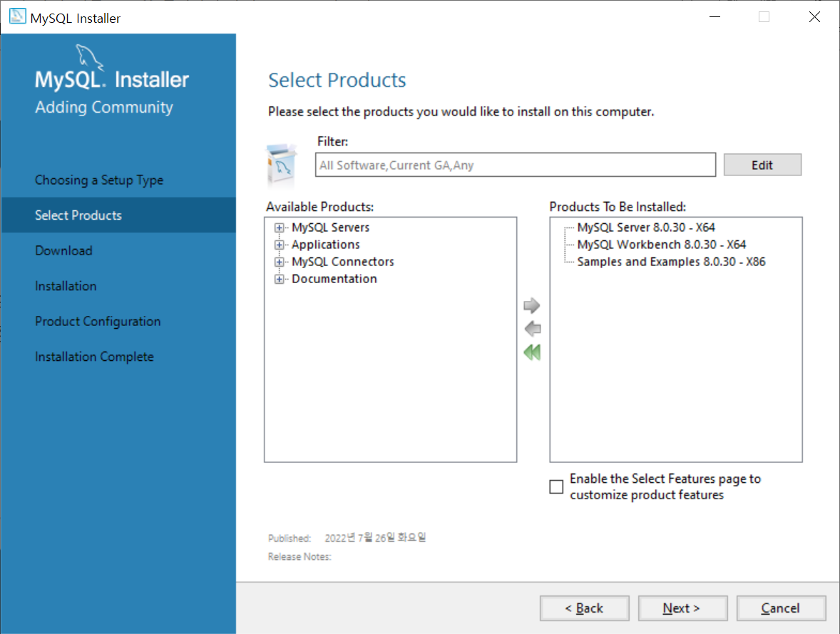Click the remove all double-arrow icon

click(532, 352)
